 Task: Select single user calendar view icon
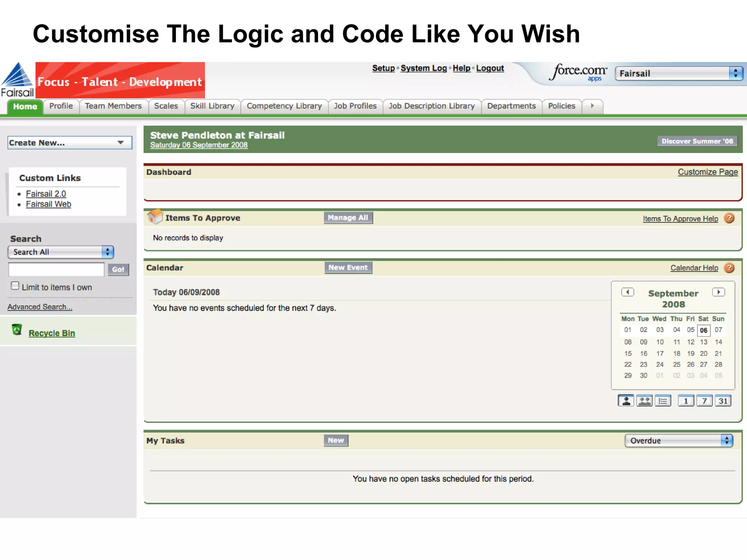[626, 401]
